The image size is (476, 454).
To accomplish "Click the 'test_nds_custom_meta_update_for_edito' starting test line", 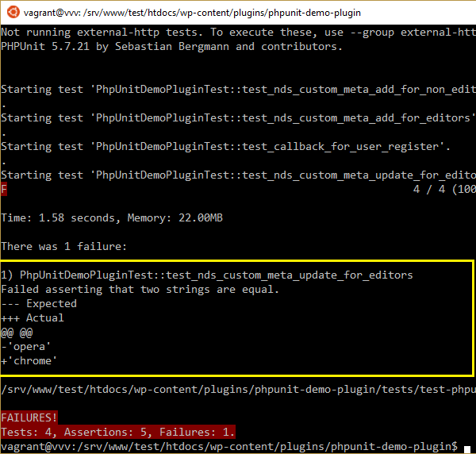I will click(x=238, y=175).
